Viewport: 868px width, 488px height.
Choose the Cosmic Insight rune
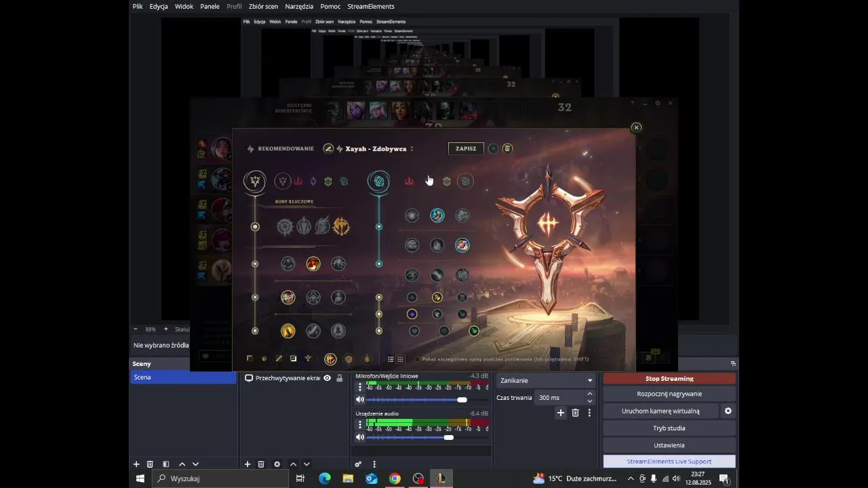[x=412, y=274]
